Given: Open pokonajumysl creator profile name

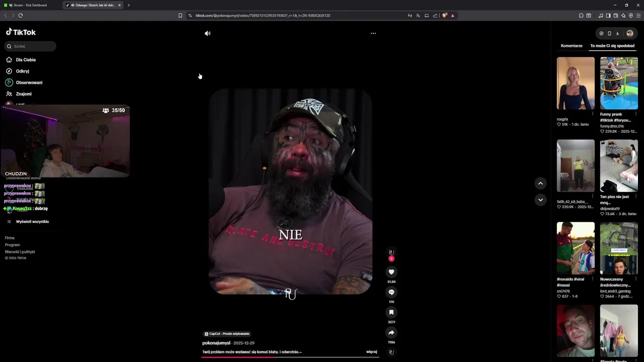Looking at the screenshot, I should [x=216, y=343].
